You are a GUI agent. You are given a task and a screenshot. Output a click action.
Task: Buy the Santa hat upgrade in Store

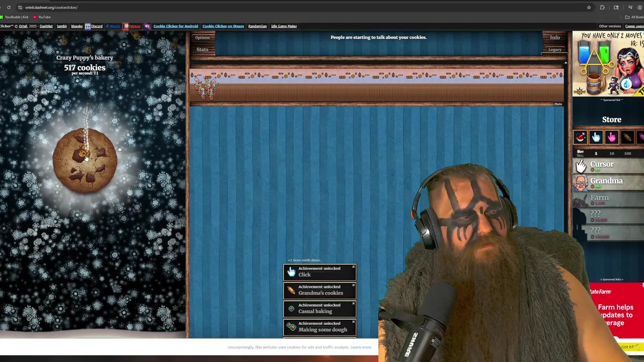click(581, 137)
